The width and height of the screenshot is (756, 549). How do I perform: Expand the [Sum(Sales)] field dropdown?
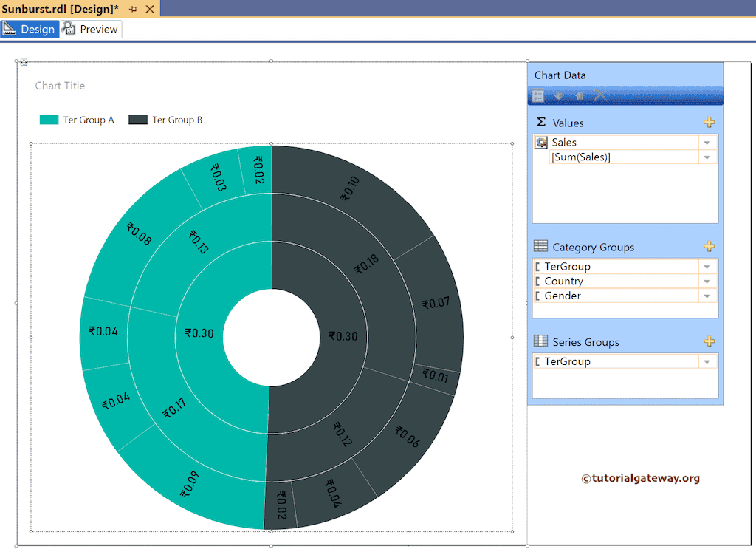(707, 157)
